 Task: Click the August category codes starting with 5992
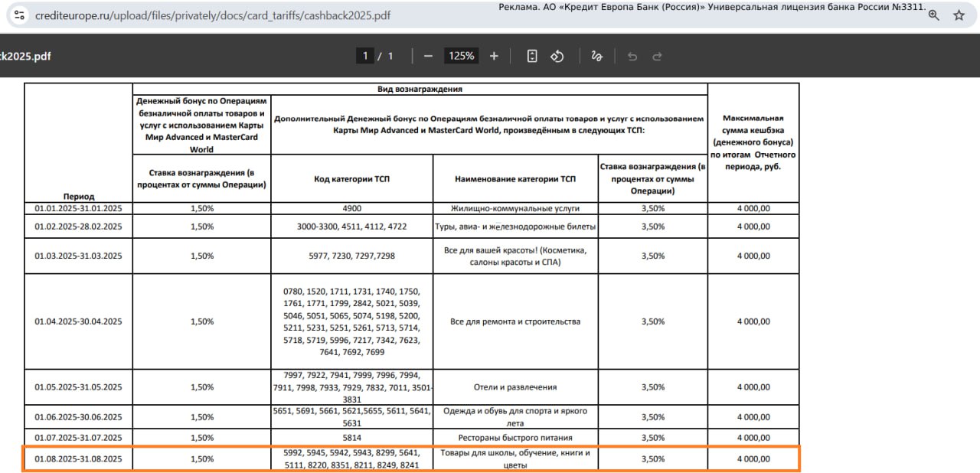pyautogui.click(x=352, y=459)
